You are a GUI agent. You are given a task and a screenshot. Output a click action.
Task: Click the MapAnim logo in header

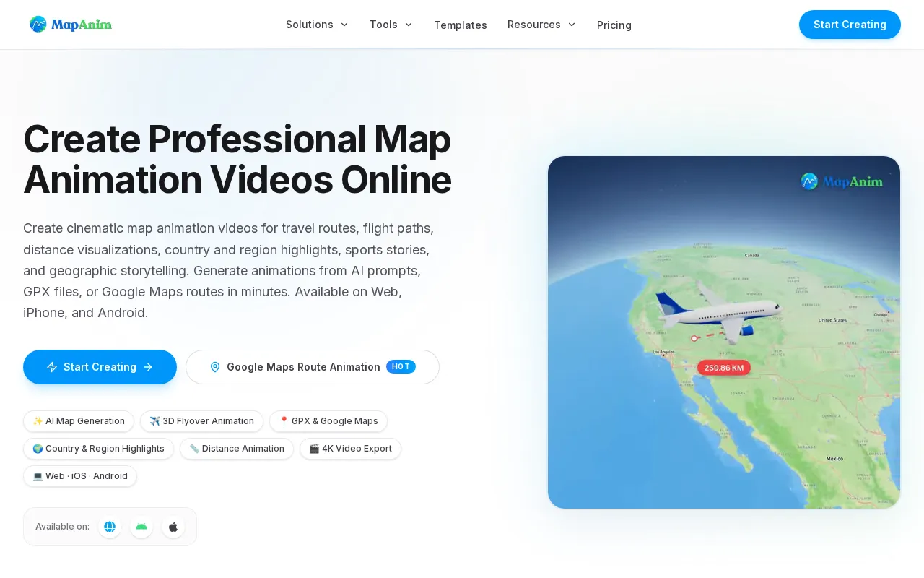click(70, 25)
